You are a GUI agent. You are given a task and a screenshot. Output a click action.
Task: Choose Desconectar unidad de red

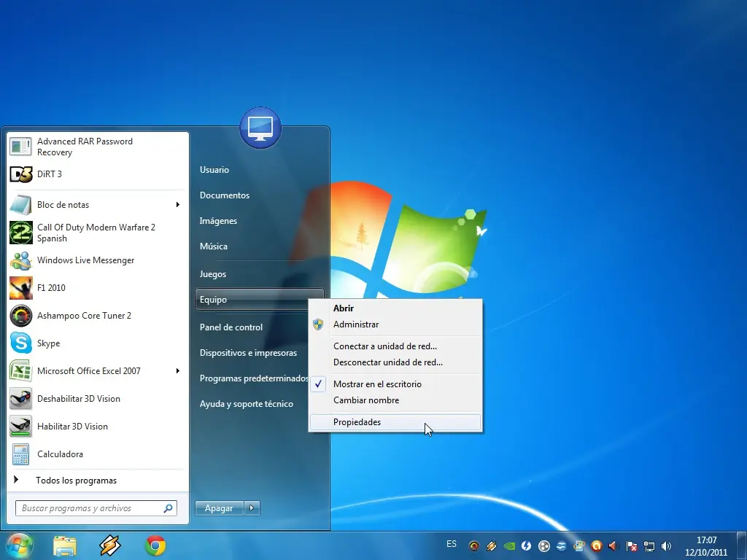pyautogui.click(x=395, y=362)
